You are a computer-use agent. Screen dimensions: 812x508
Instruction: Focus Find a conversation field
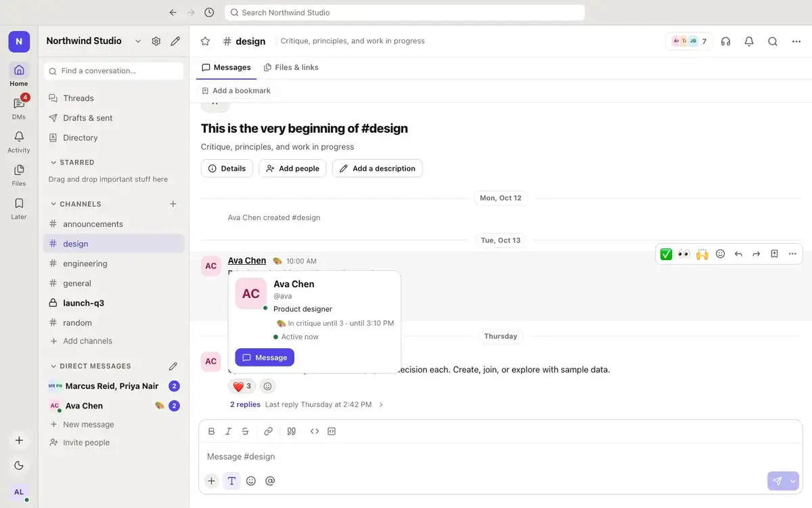[114, 70]
